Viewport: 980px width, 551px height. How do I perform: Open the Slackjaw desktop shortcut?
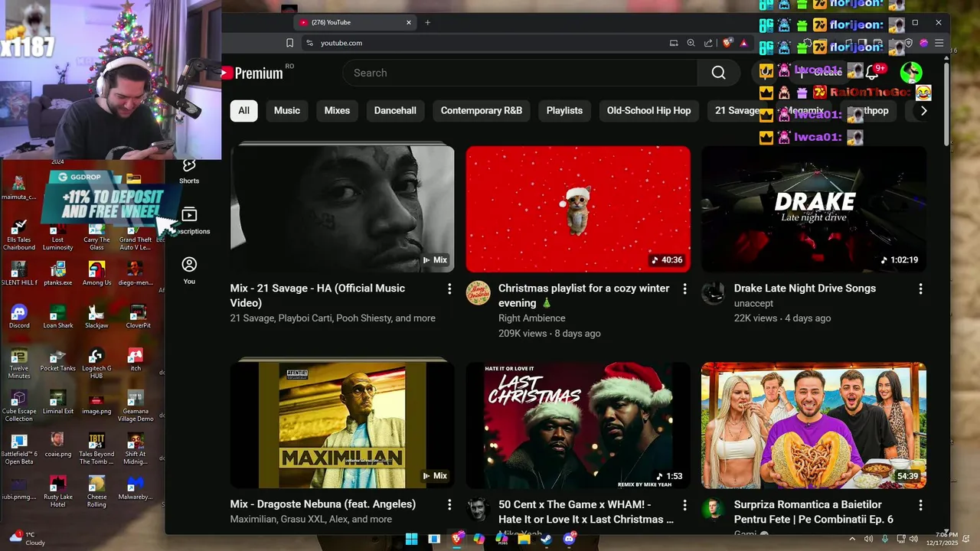click(x=96, y=316)
